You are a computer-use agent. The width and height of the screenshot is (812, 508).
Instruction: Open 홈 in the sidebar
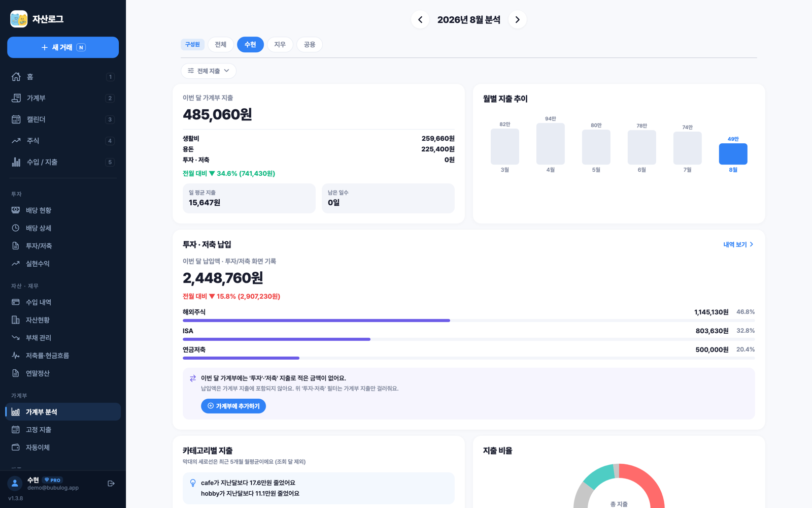[x=63, y=77]
